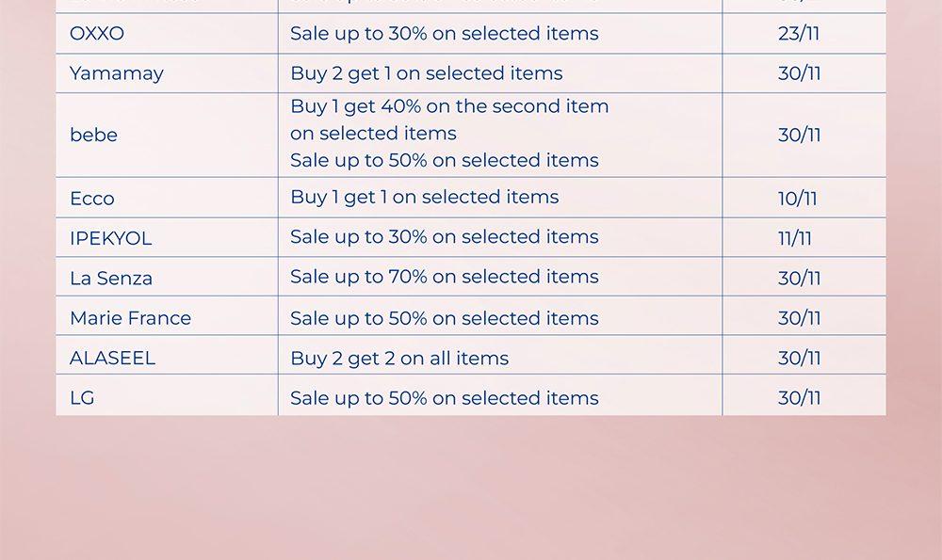Click Marie France's 30/11 end date
Viewport: 942px width, 560px height.
(x=799, y=318)
